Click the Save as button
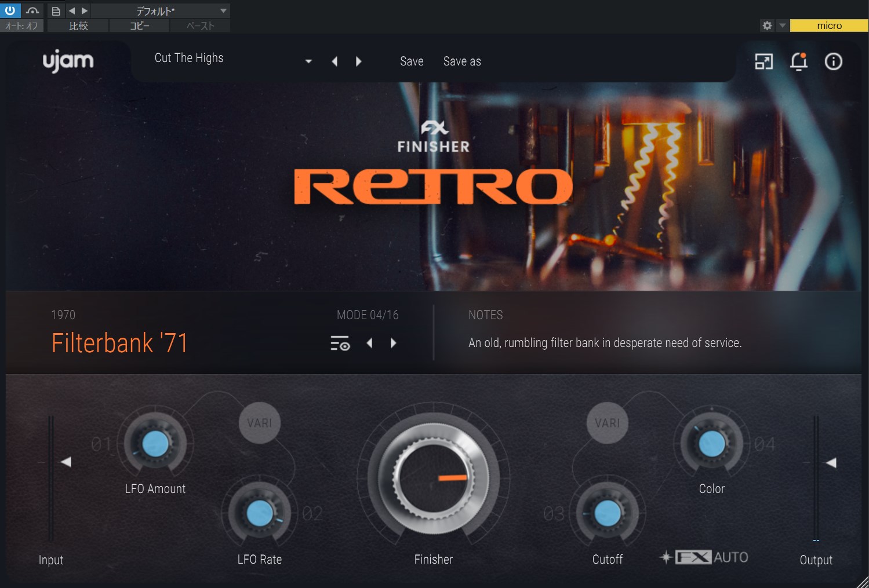The image size is (869, 588). point(462,61)
